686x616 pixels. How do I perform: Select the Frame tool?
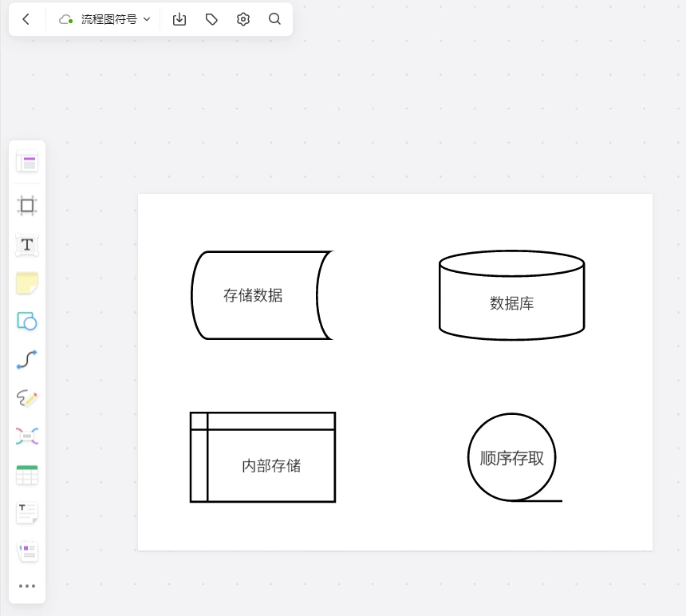27,205
